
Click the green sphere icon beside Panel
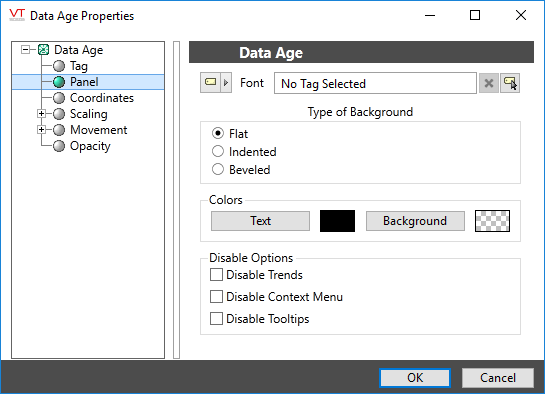coord(59,82)
